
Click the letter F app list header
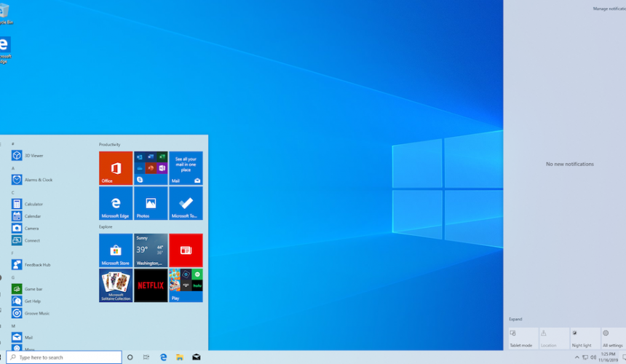pos(12,253)
